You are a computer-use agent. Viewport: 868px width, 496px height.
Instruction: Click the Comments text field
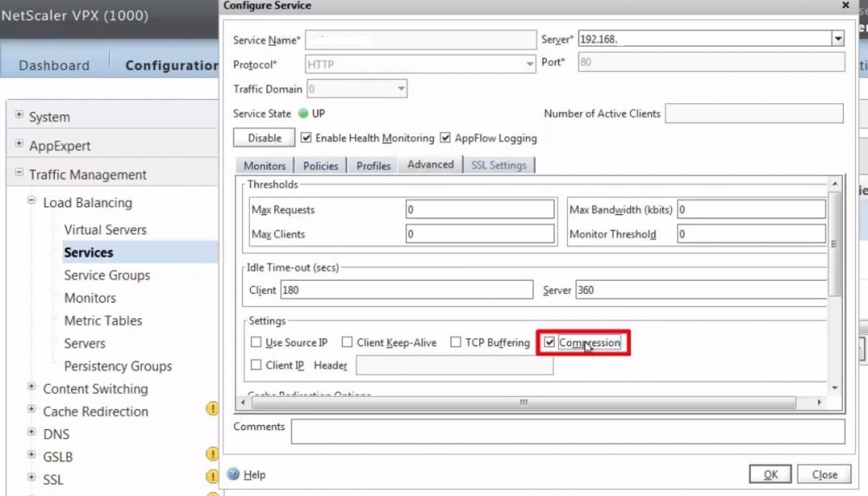coord(568,431)
